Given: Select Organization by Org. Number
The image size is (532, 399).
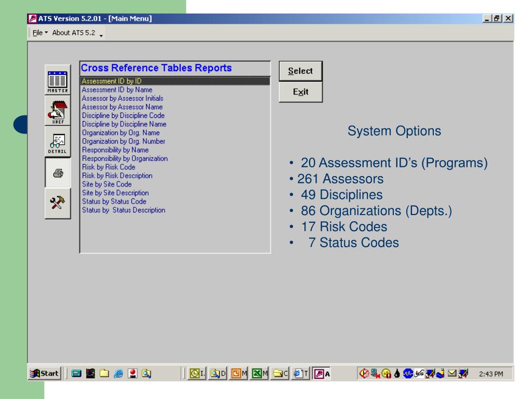Looking at the screenshot, I should (175, 141).
